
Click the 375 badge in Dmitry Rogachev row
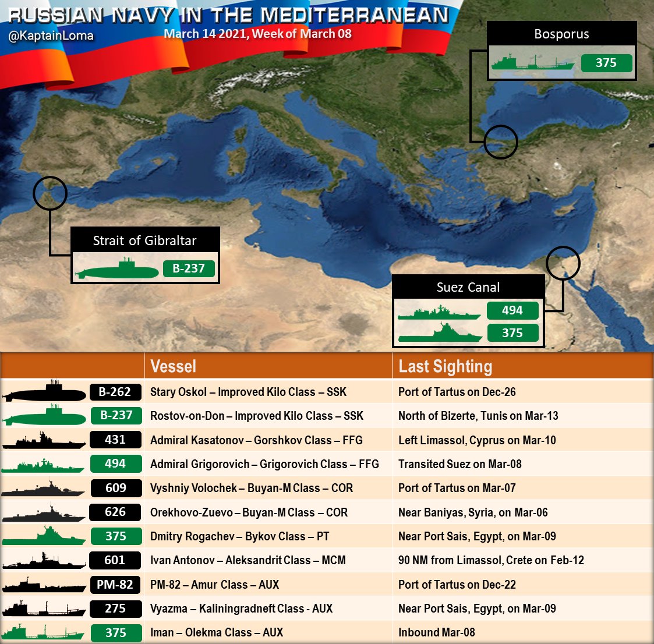coord(116,536)
